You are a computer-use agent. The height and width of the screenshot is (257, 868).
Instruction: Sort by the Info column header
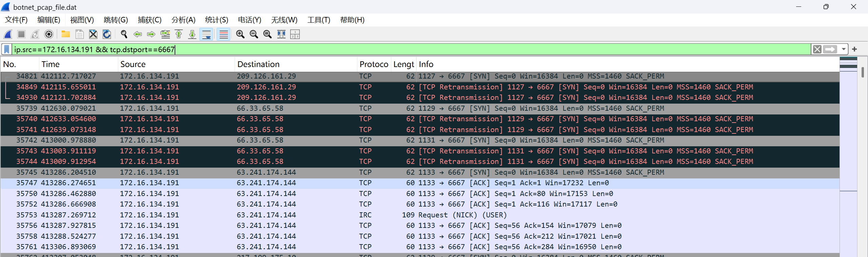click(x=627, y=64)
